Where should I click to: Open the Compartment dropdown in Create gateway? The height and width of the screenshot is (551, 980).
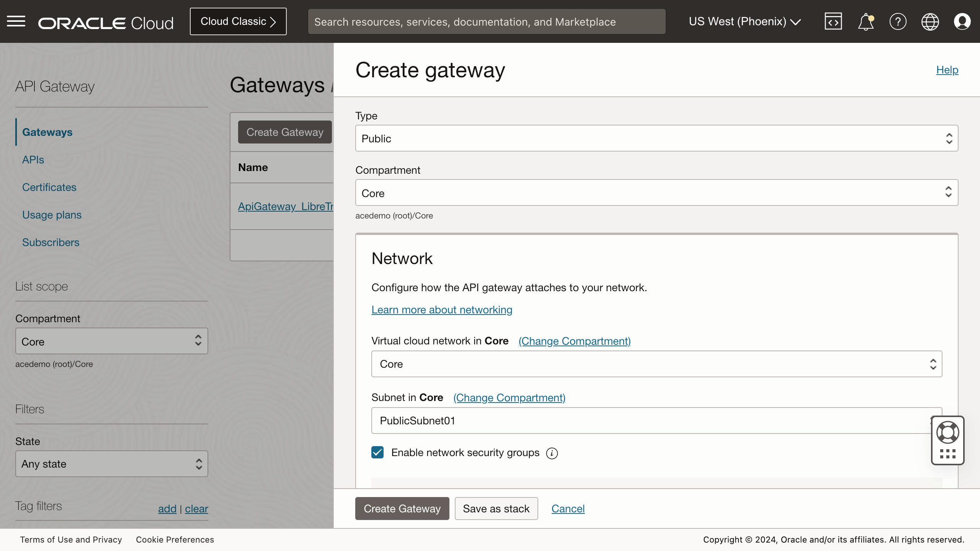(657, 192)
